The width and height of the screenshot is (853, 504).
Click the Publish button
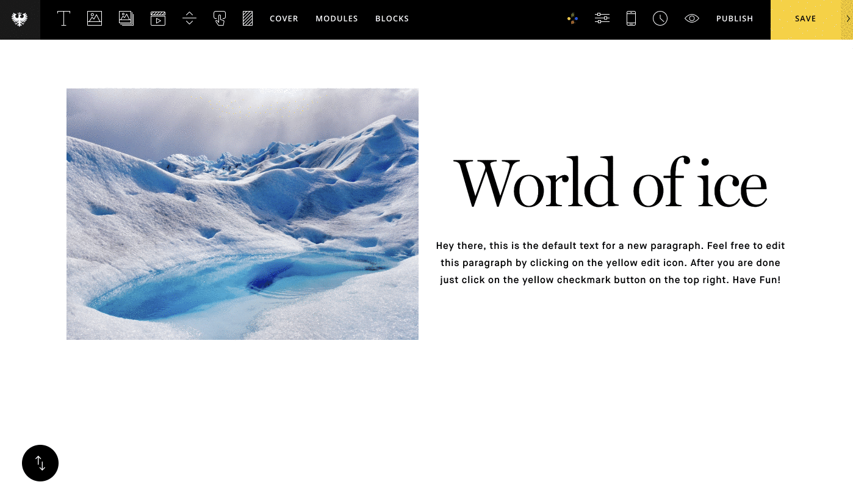pyautogui.click(x=735, y=19)
